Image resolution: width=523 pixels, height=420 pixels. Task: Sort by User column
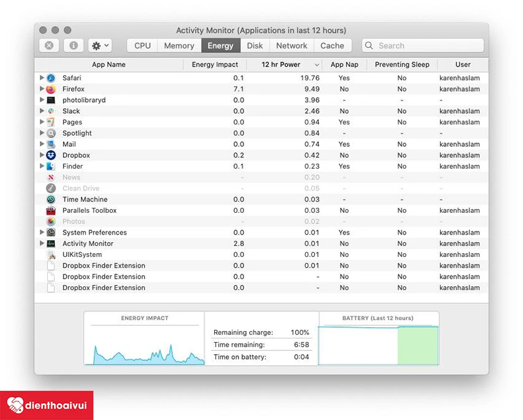(463, 65)
